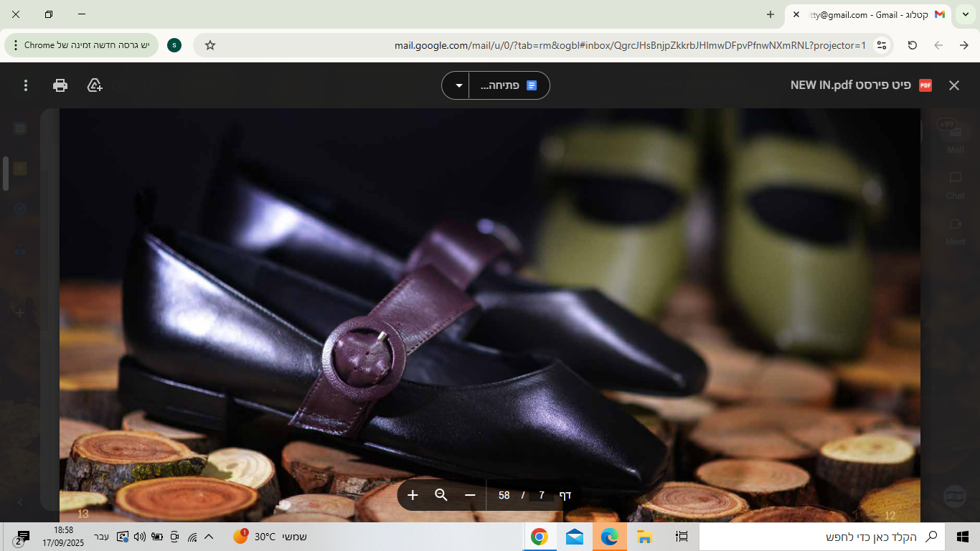Zoom out with the minus button

coord(470,495)
